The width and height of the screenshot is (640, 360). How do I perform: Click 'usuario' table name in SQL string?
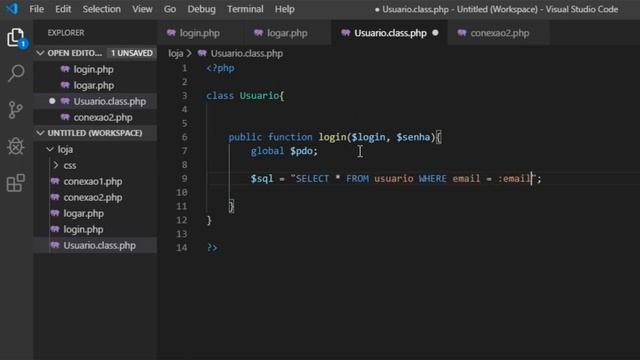393,178
